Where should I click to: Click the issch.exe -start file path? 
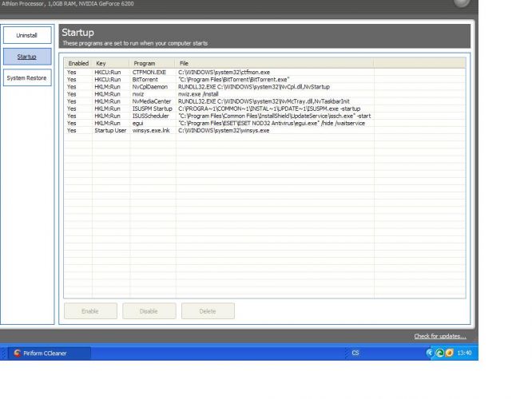(x=274, y=116)
